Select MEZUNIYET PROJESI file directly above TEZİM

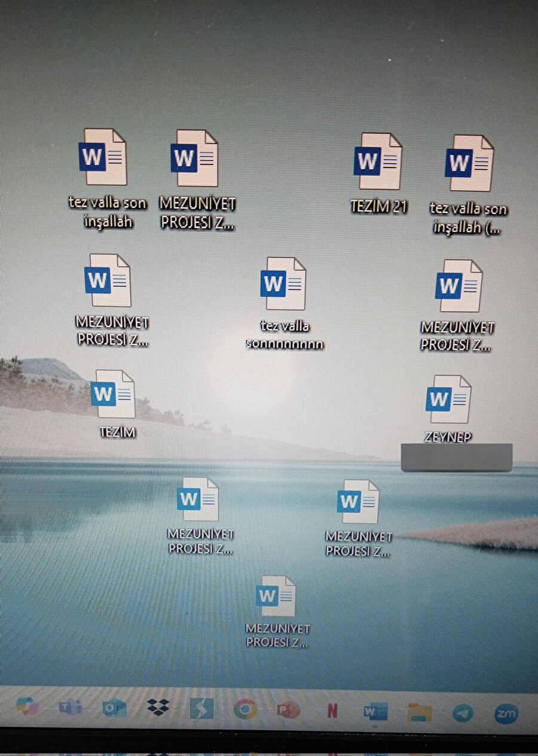pyautogui.click(x=108, y=281)
